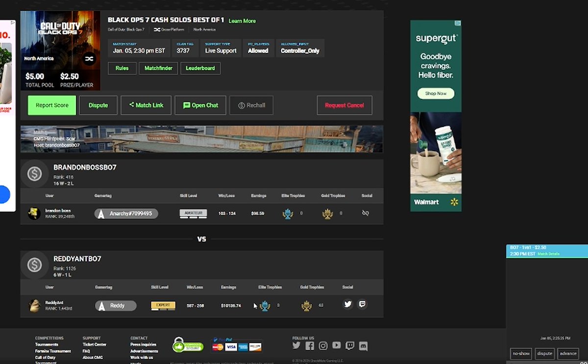The image size is (588, 364).
Task: Open a Dispute for this match
Action: 98,105
